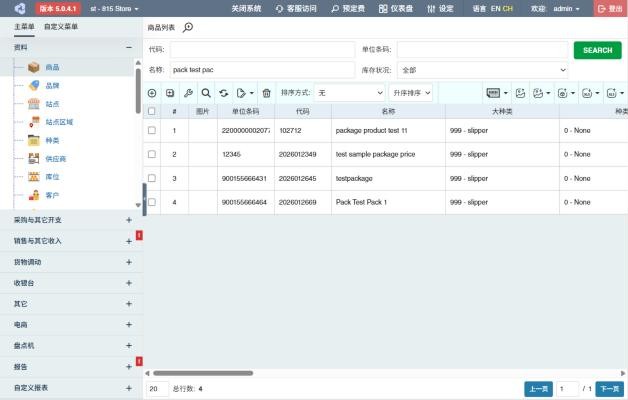Expand 销售与其它收入 section
The width and height of the screenshot is (628, 400).
pyautogui.click(x=129, y=241)
